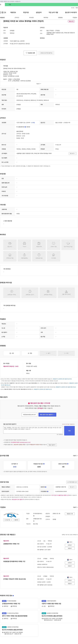Open the 출산휴가·육아휴직 menu
Screen dimensions: 78x644
tap(71, 13)
